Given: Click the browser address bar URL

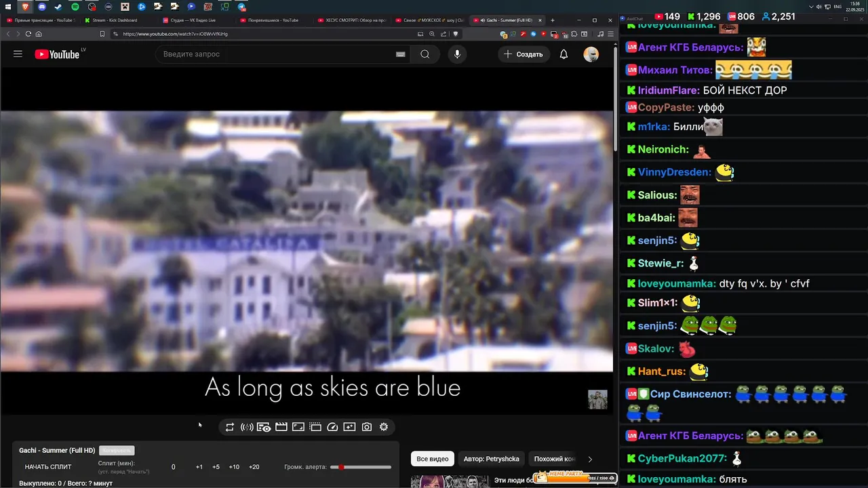Looking at the screenshot, I should (x=175, y=34).
